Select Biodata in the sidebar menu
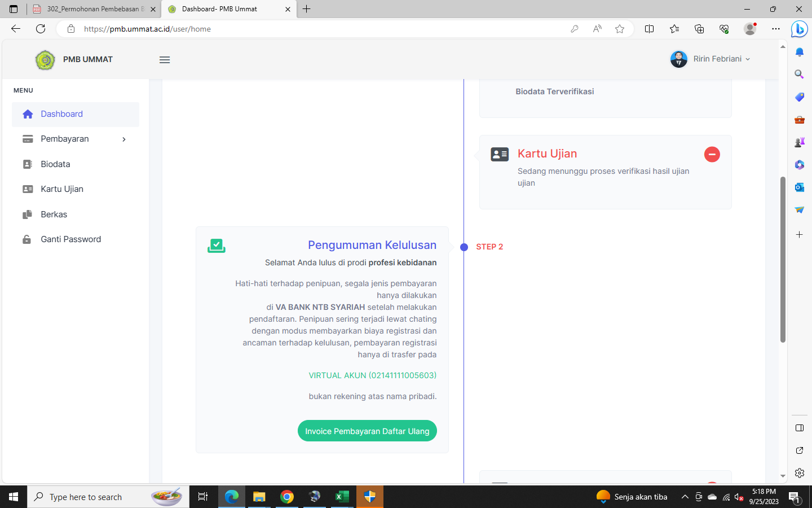The height and width of the screenshot is (508, 812). [55, 164]
